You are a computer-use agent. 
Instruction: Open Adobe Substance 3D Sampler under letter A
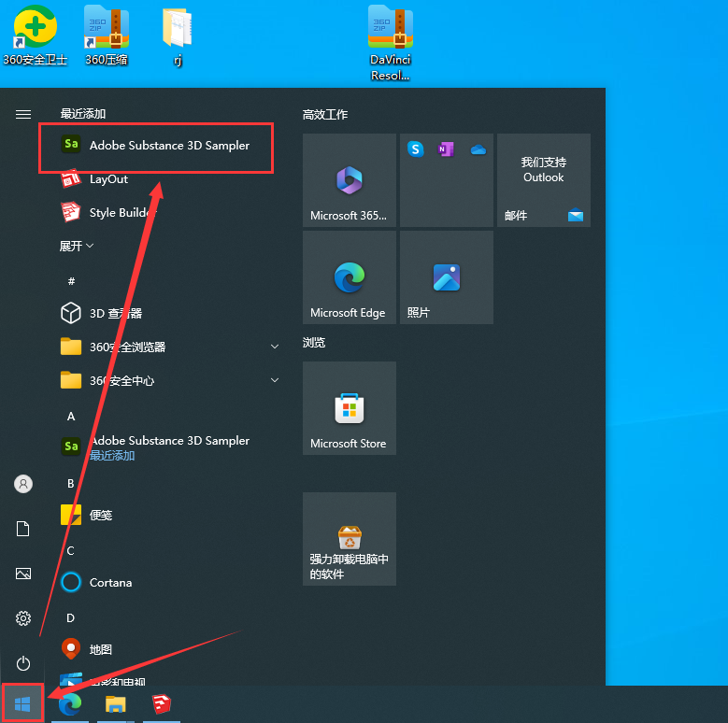pyautogui.click(x=155, y=447)
